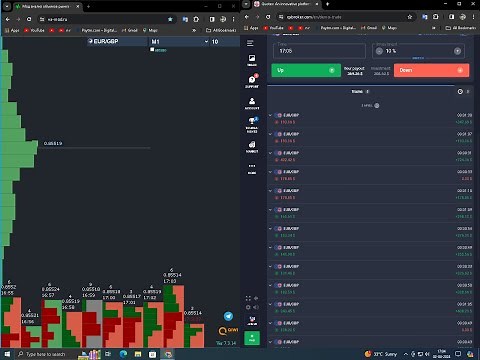Open Microsoft Edge from the taskbar
The height and width of the screenshot is (360, 480).
123,354
